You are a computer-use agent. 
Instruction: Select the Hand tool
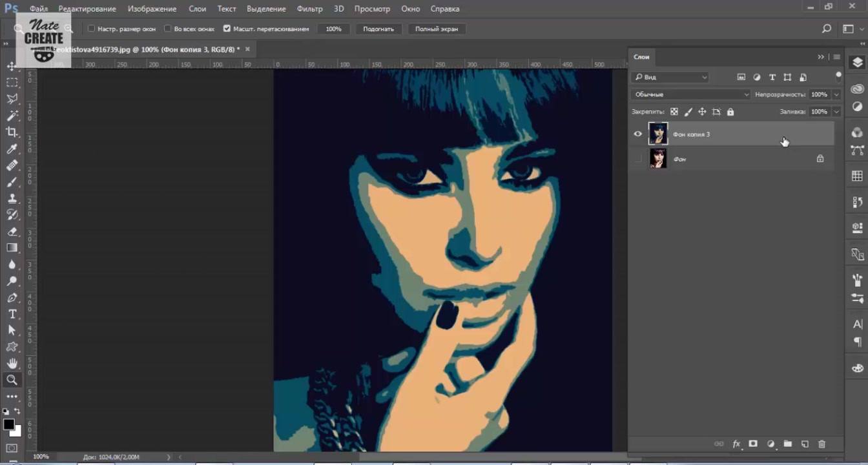pyautogui.click(x=12, y=364)
